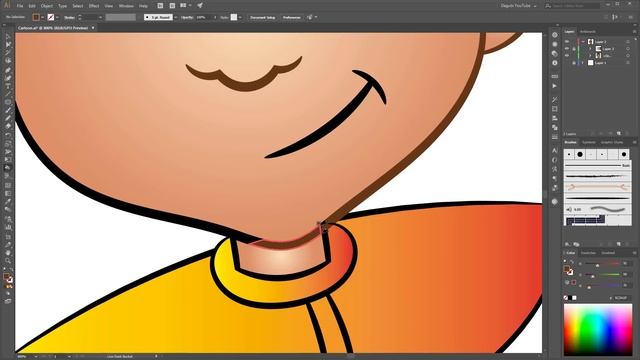Select the Selection tool arrow
Viewport: 640px width, 360px height.
coord(8,37)
